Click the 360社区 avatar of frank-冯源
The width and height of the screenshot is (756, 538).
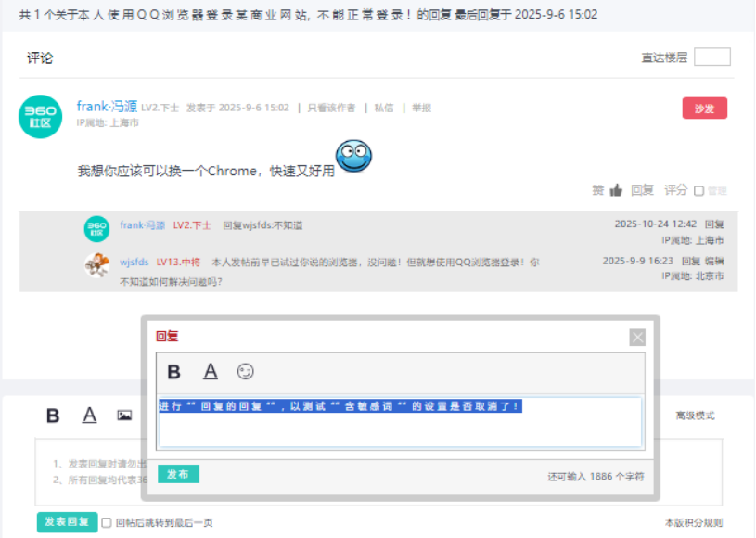pos(41,117)
